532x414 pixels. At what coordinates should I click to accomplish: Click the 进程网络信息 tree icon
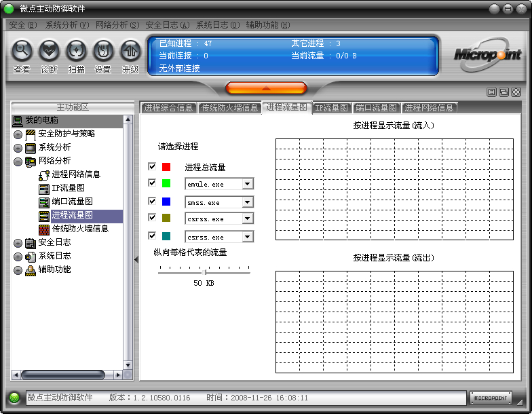(x=43, y=175)
